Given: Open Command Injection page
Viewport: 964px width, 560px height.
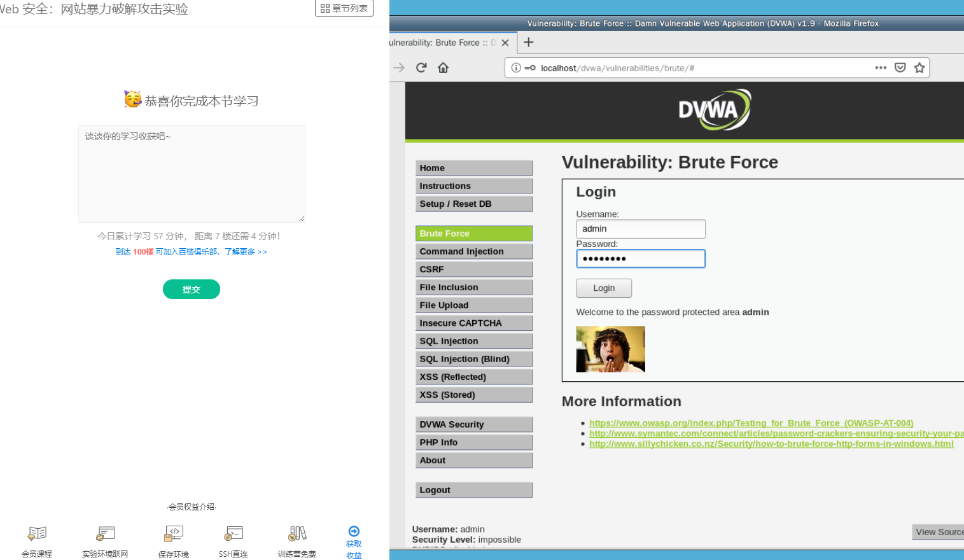Looking at the screenshot, I should pyautogui.click(x=474, y=251).
